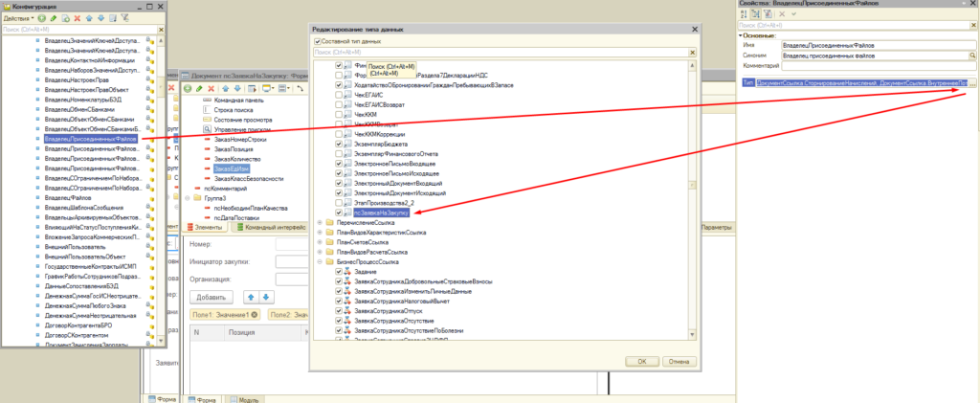This screenshot has width=980, height=403.
Task: Select ВладелецПрисоединенныхФайлов in configuration tree
Action: pos(90,139)
